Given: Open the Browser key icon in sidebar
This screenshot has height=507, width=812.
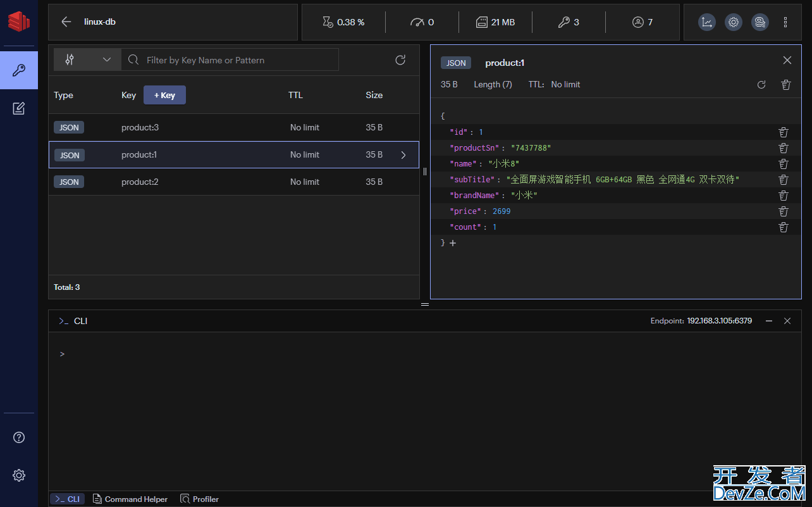Looking at the screenshot, I should click(19, 70).
